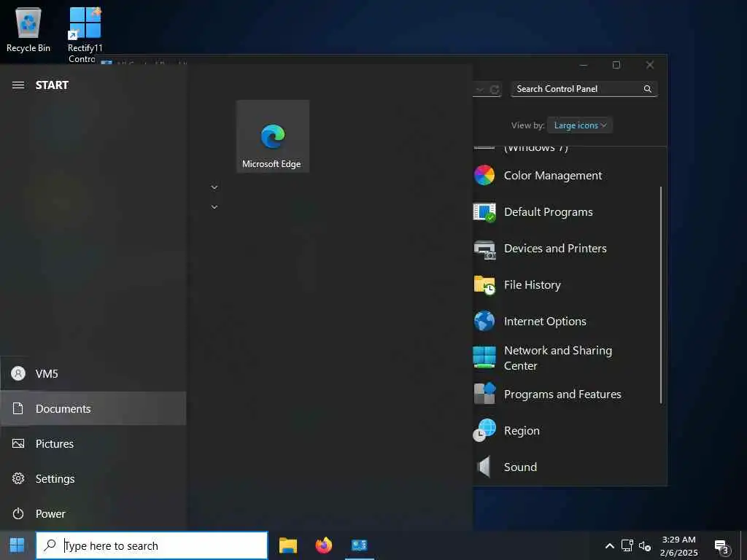This screenshot has width=747, height=560.
Task: Launch Firefox from the taskbar
Action: 324,545
